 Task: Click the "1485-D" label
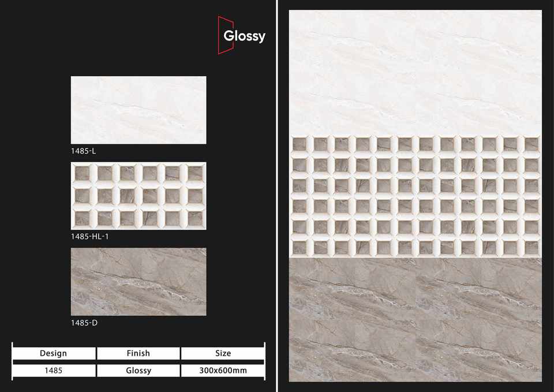[84, 323]
